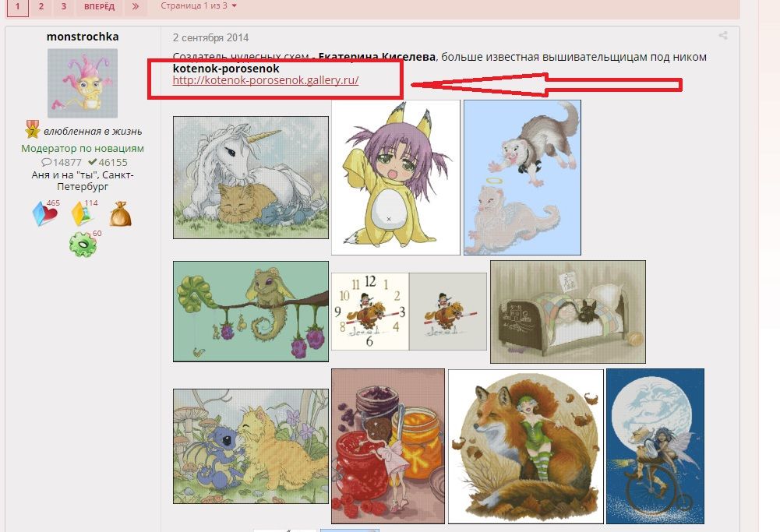Jump to last page with double-arrow button

point(135,7)
